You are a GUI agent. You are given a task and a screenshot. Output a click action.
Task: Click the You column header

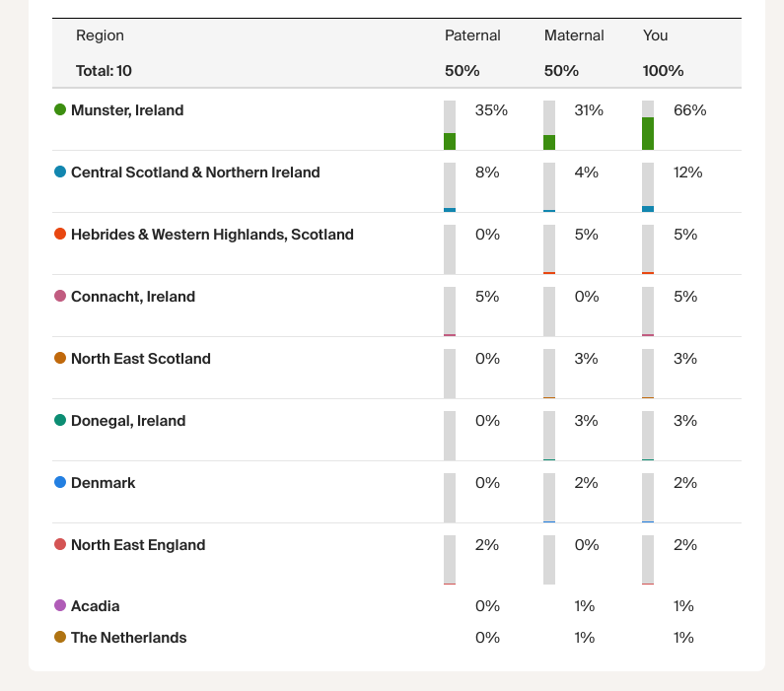tap(656, 35)
